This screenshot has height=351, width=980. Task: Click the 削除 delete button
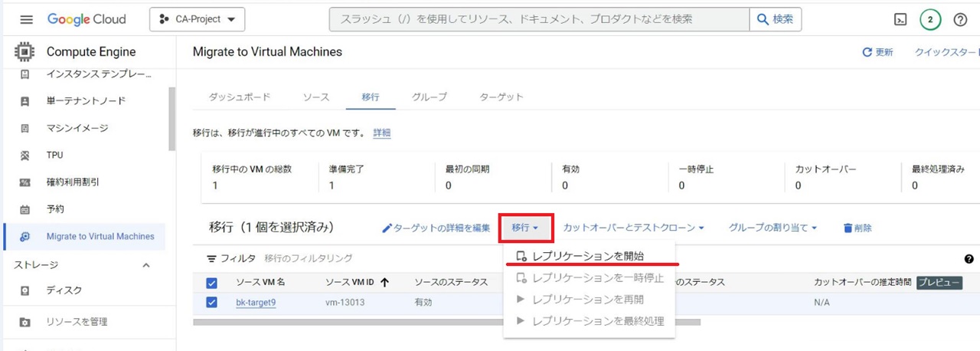pyautogui.click(x=857, y=228)
